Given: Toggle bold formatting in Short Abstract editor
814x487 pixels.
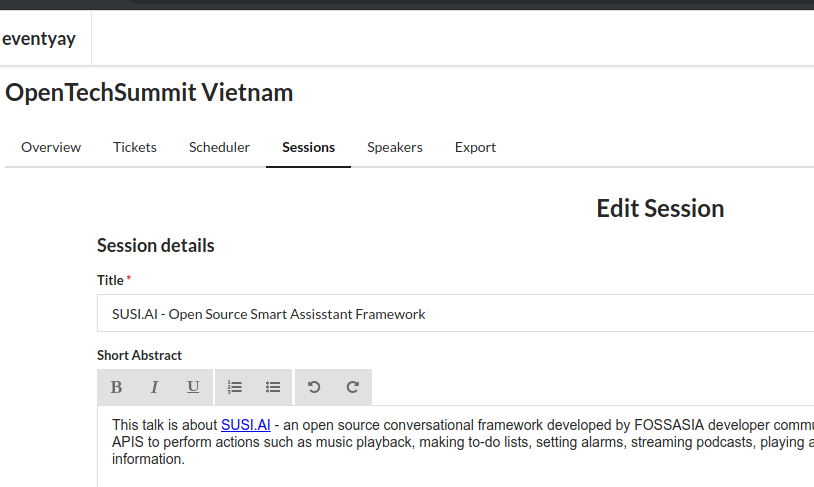Looking at the screenshot, I should tap(116, 387).
